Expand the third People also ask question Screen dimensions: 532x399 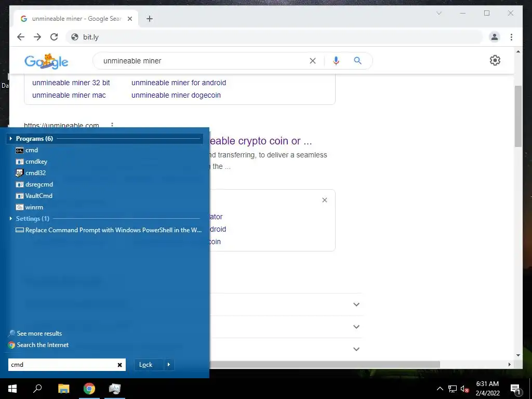[x=356, y=349]
